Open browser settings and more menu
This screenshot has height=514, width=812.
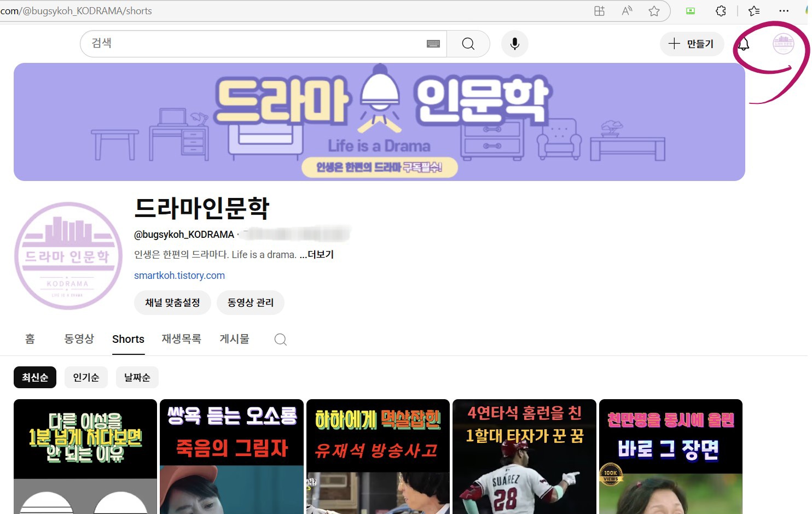(x=784, y=11)
